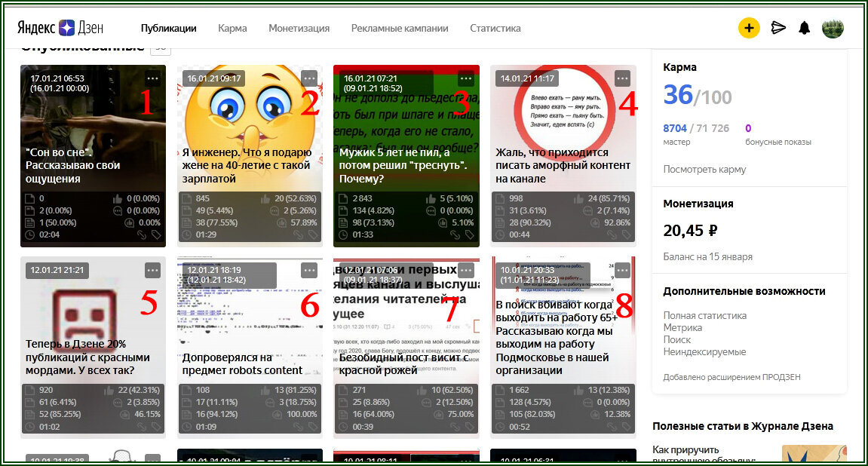Click date 16.01.21 09:17 label
Screen dimensions: 868x466
tap(213, 78)
